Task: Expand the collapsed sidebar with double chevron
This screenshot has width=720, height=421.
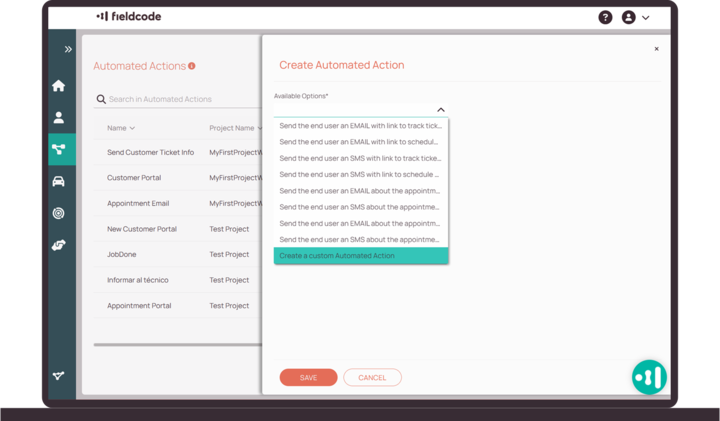Action: pyautogui.click(x=68, y=49)
